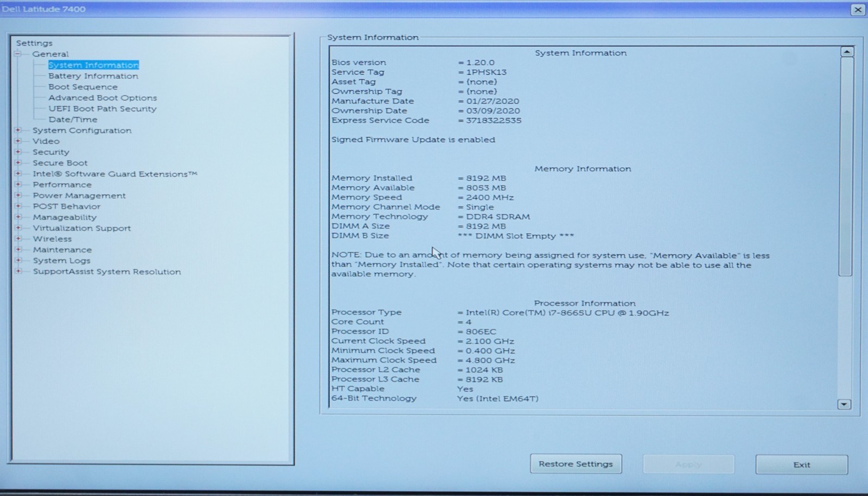Expand System Configuration node
Viewport: 868px width, 496px height.
tap(18, 130)
